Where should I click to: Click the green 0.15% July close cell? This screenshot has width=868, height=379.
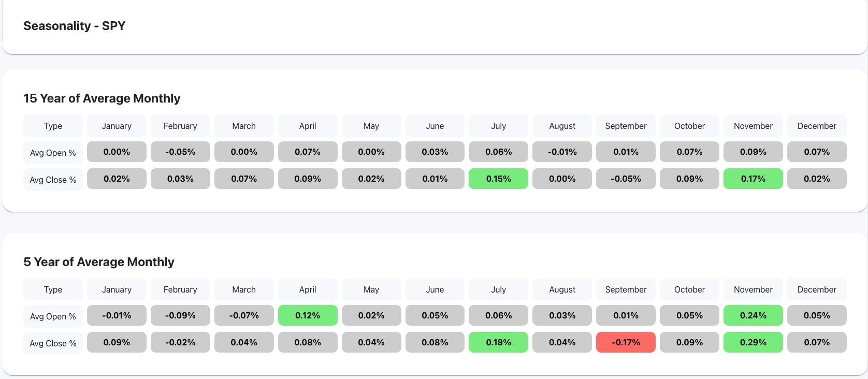click(498, 179)
